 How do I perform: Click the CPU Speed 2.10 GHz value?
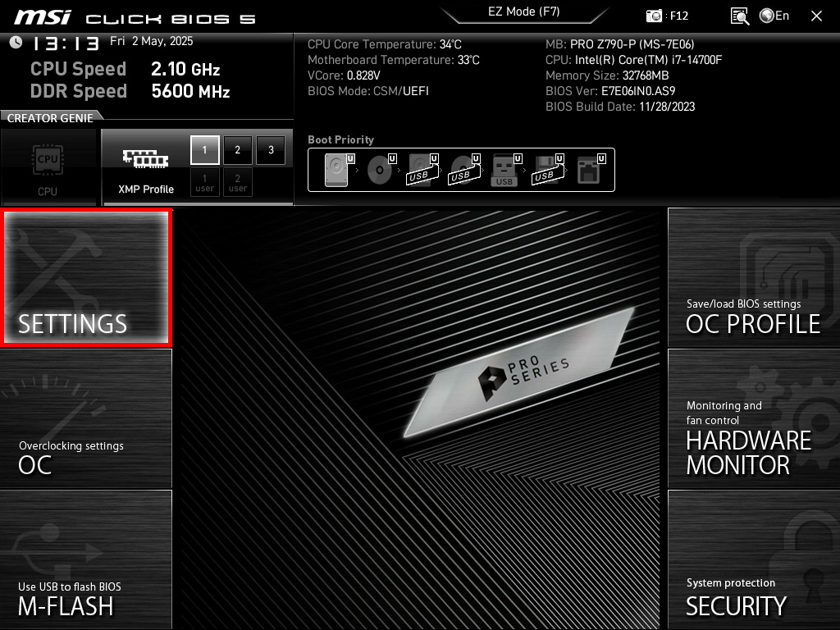(x=185, y=69)
